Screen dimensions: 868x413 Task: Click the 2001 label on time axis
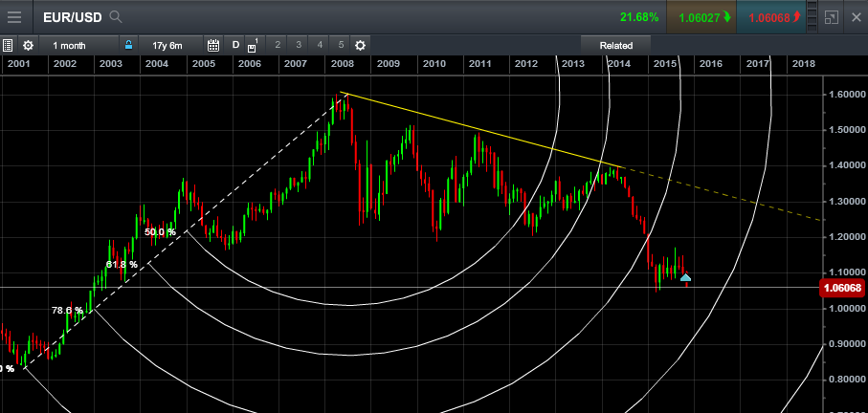pos(19,64)
